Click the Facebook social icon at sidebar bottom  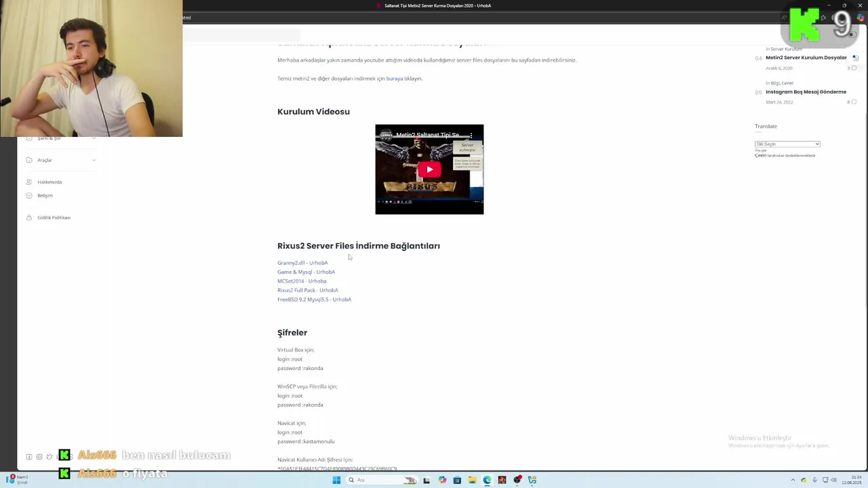coord(29,457)
